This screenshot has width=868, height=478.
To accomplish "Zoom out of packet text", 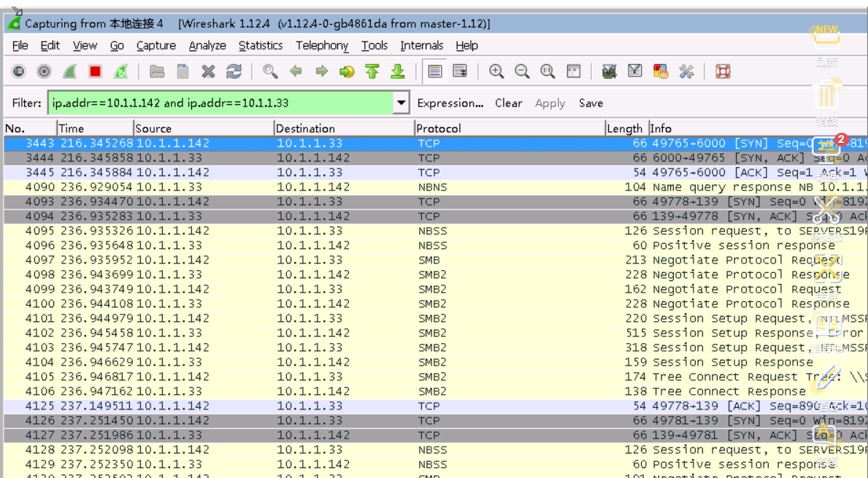I will point(522,72).
